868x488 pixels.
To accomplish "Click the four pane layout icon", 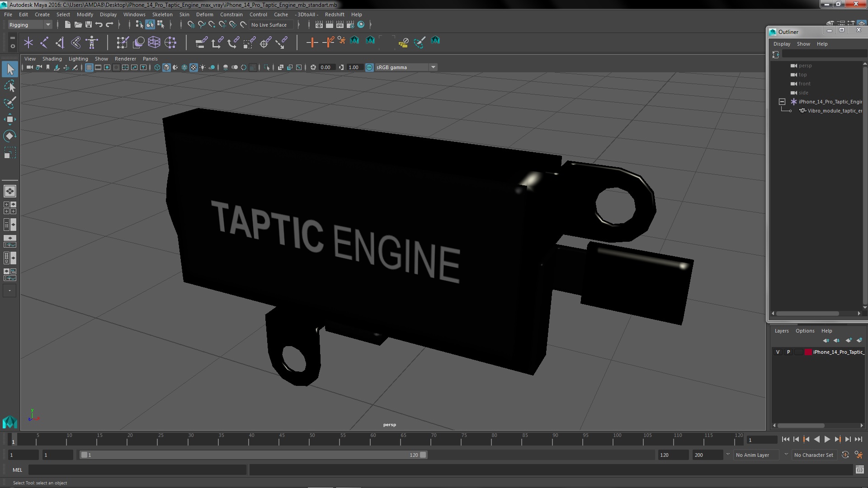I will tap(9, 208).
